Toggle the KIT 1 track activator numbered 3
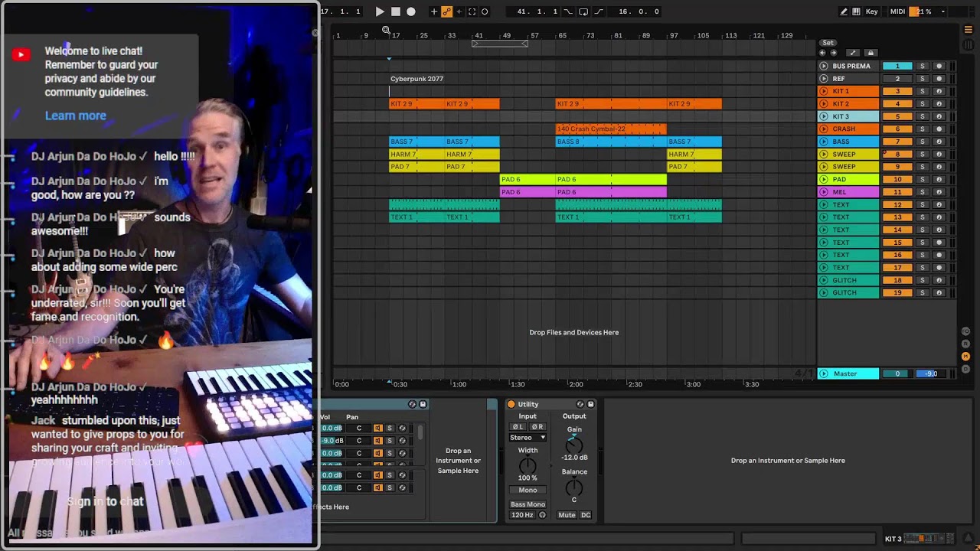Screen dimensions: 980x551 pyautogui.click(x=897, y=91)
